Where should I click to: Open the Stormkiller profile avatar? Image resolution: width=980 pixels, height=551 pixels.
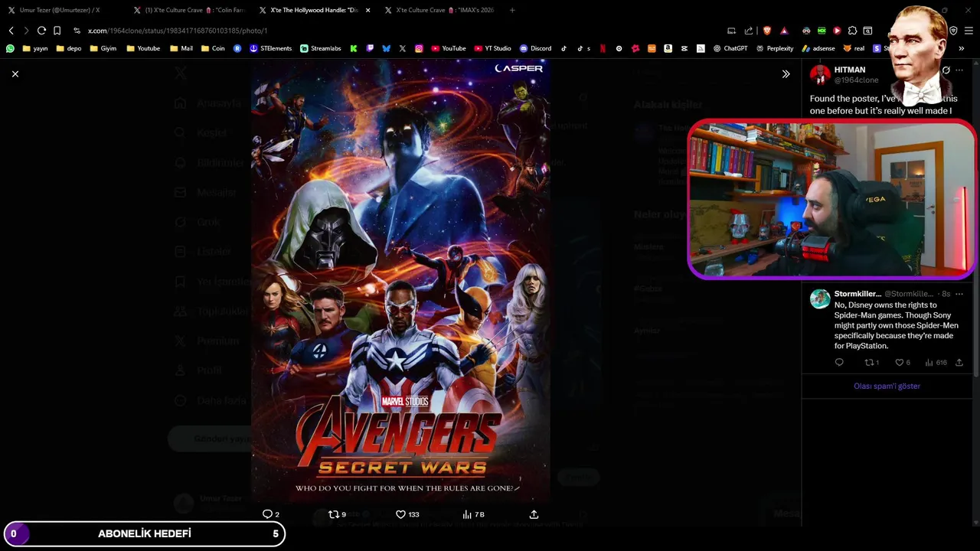tap(820, 298)
